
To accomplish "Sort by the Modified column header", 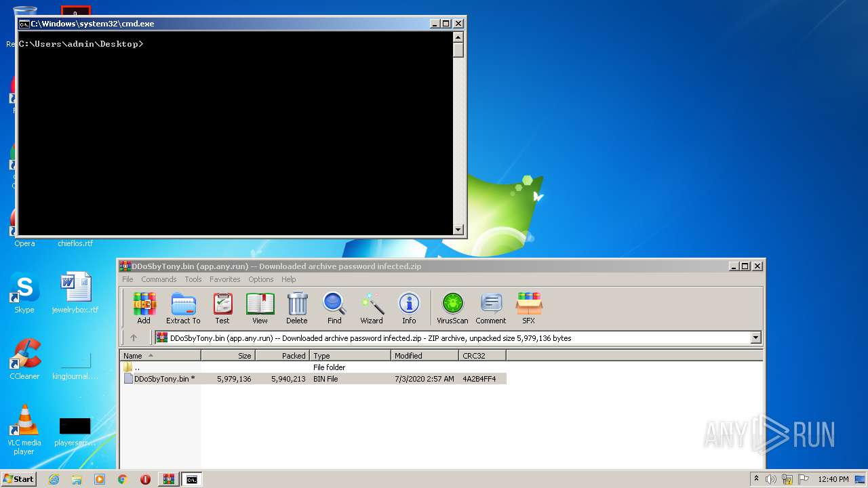I will (425, 355).
